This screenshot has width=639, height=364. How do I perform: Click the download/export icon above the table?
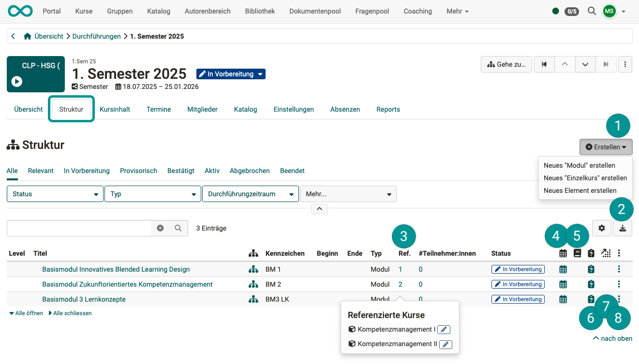[623, 228]
